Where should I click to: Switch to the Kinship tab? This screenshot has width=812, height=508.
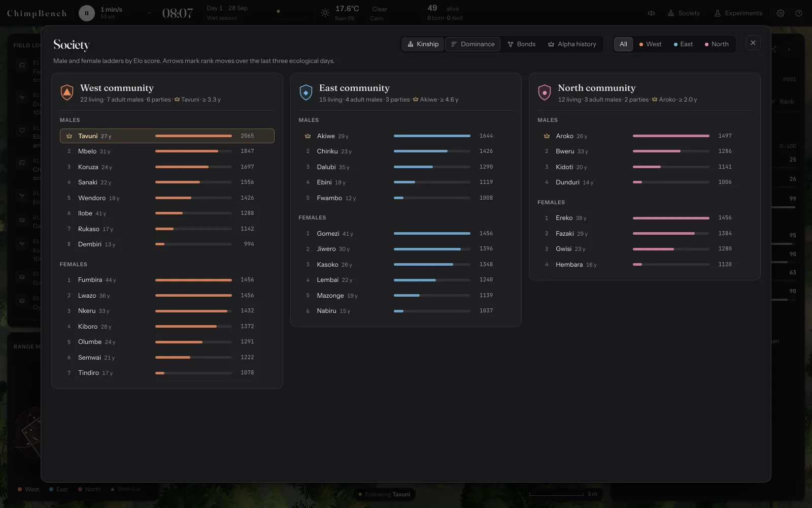[423, 44]
